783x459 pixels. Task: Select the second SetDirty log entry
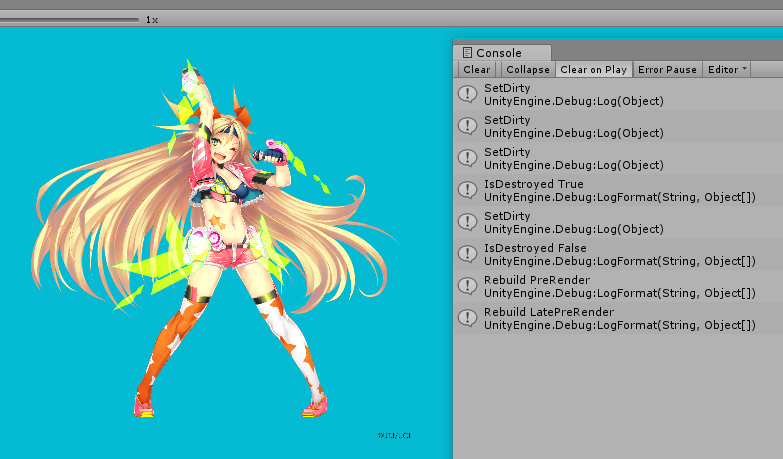(x=618, y=126)
